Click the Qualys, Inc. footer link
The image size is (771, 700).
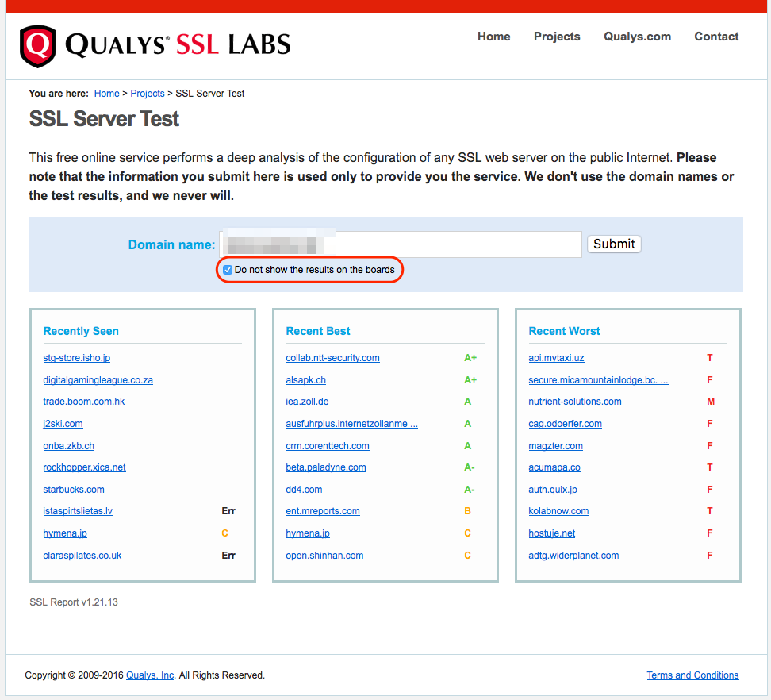[150, 675]
